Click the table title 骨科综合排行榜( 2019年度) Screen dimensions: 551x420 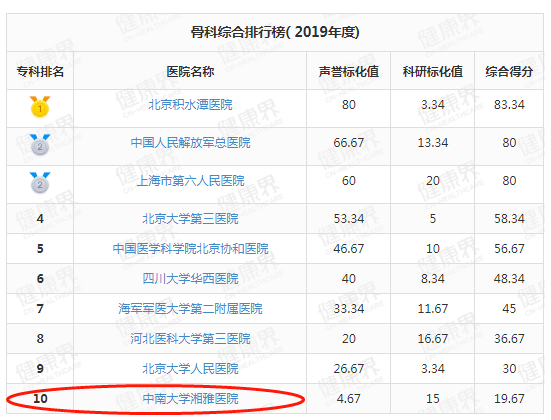point(275,32)
